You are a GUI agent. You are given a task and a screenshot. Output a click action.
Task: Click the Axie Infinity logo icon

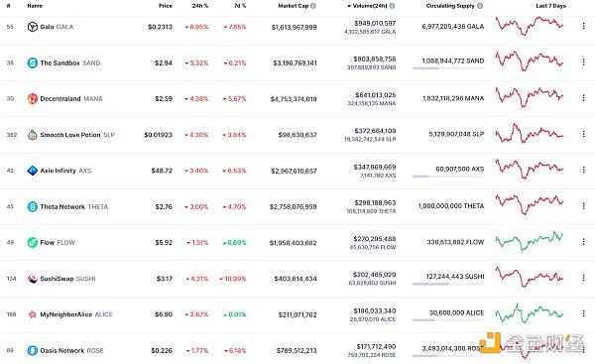click(x=33, y=171)
